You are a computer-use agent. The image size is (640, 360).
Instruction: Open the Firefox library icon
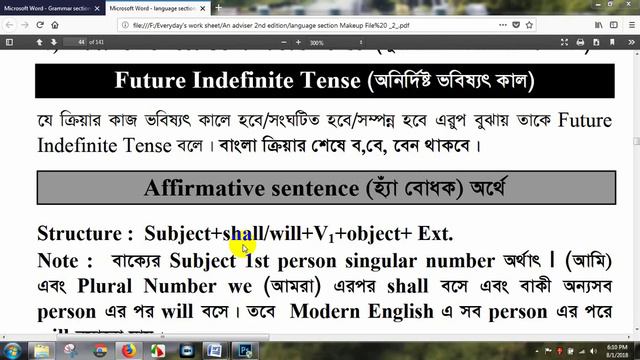point(598,25)
